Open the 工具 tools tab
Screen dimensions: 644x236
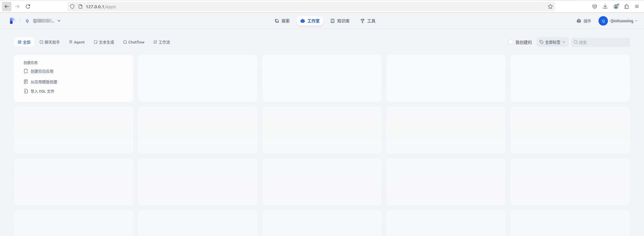click(368, 21)
